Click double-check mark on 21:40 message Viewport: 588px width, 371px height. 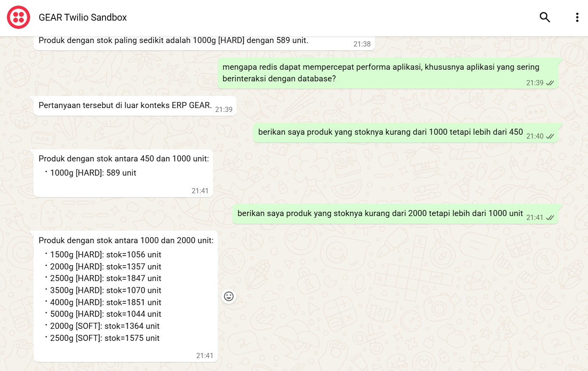[x=550, y=136]
